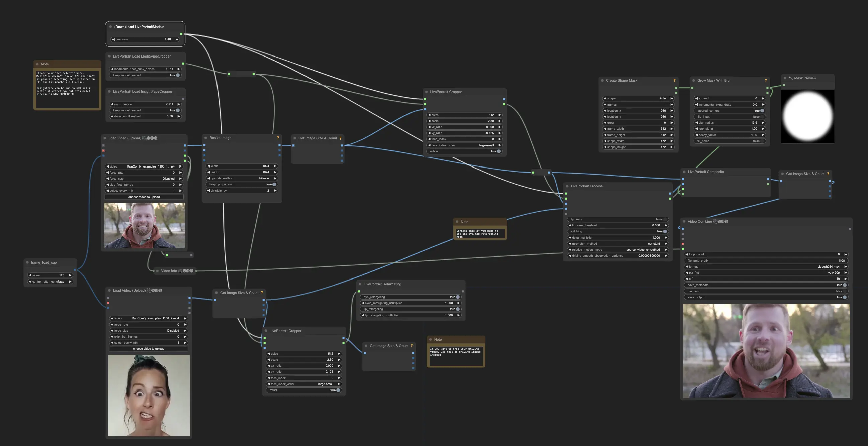
Task: Collapse the frame_load_cap node dot
Action: tap(27, 262)
